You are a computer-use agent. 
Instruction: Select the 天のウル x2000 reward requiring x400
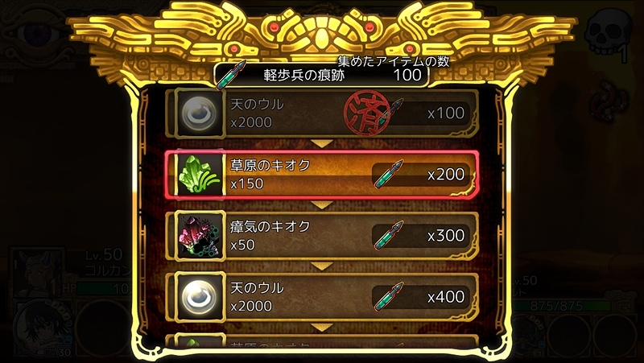pos(322,297)
